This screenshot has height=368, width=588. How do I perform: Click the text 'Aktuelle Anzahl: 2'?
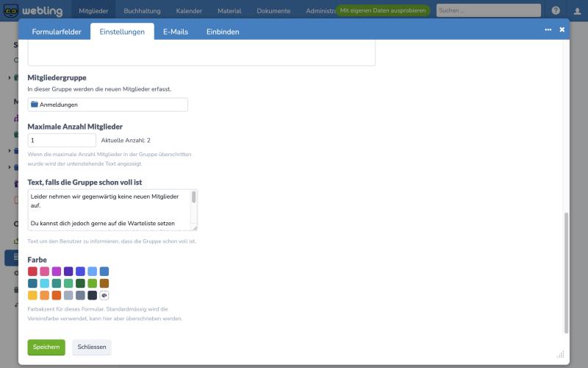pyautogui.click(x=126, y=141)
